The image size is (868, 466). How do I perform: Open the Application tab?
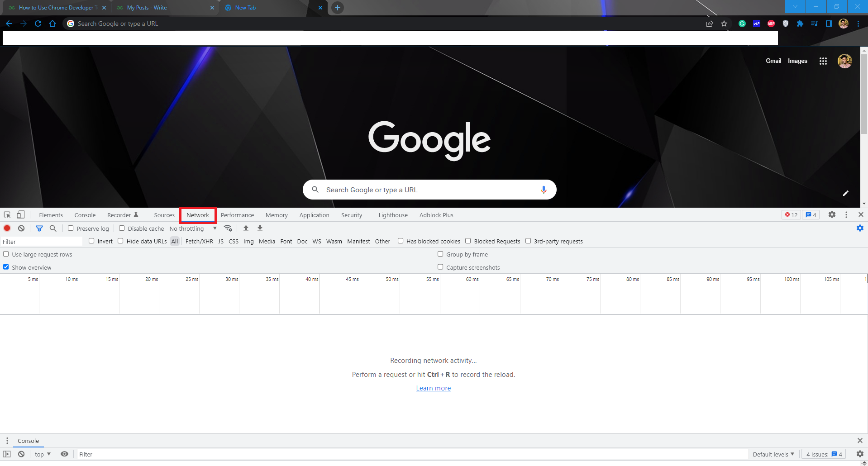[314, 215]
